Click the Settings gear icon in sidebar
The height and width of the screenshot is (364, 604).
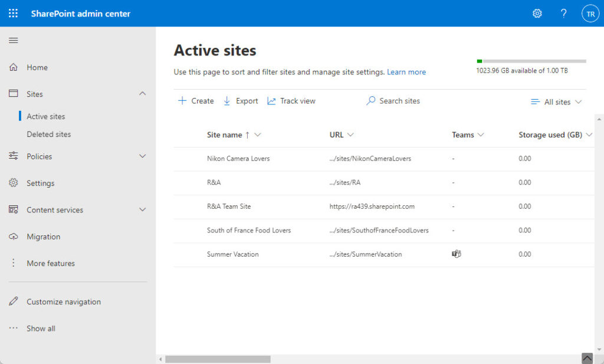[13, 183]
